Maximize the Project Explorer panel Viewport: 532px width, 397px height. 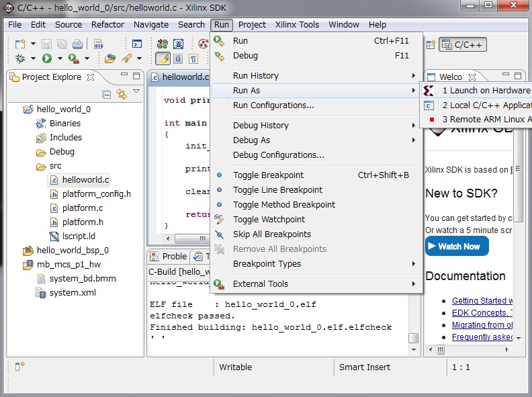pos(136,75)
